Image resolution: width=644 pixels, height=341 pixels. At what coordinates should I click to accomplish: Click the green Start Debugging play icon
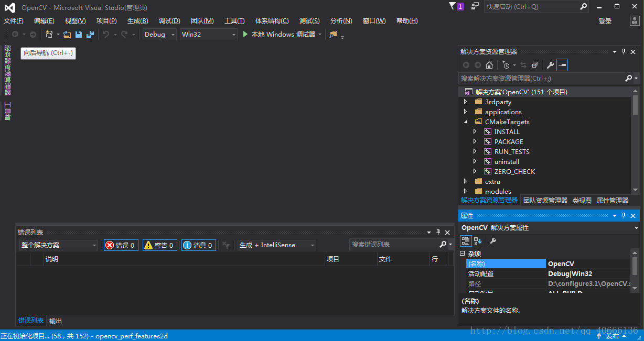[x=245, y=34]
